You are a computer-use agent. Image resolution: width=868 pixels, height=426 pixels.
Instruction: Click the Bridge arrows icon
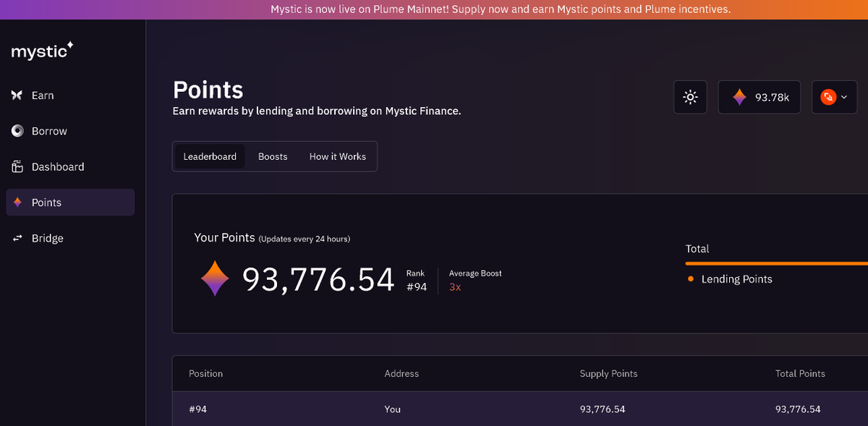[17, 238]
